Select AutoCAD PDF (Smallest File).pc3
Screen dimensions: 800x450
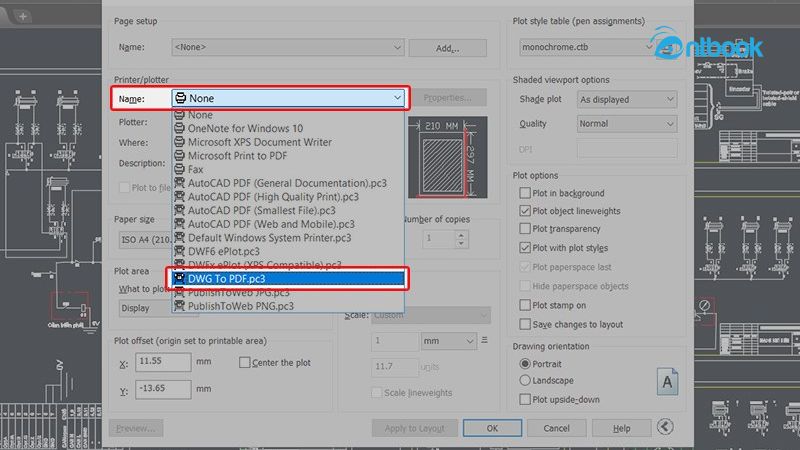point(288,210)
